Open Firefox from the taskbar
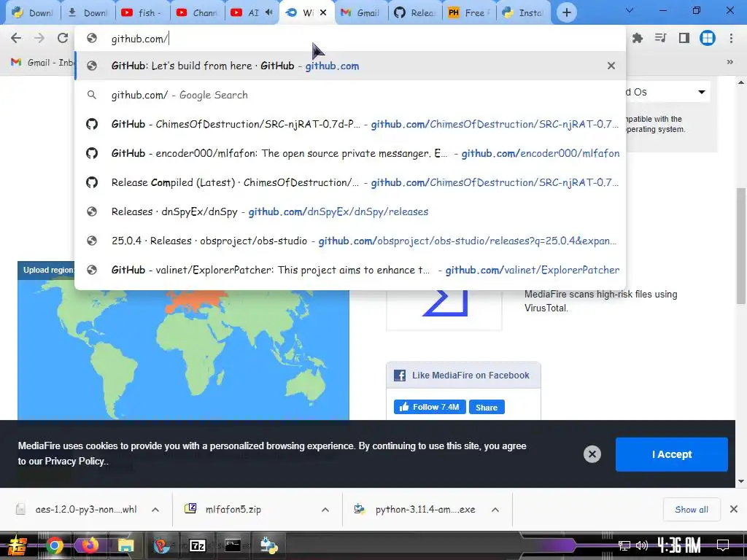The width and height of the screenshot is (747, 560). [90, 545]
